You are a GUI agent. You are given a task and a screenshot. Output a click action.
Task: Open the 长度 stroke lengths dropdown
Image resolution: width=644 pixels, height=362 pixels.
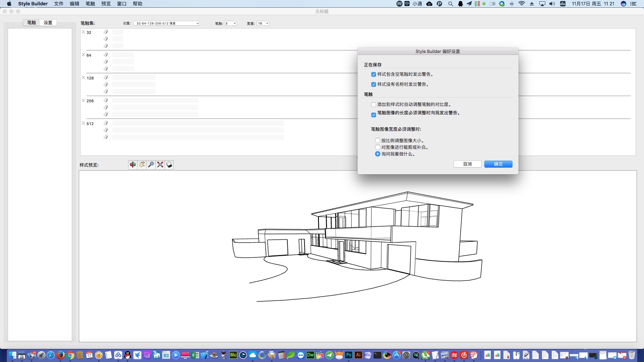[166, 23]
